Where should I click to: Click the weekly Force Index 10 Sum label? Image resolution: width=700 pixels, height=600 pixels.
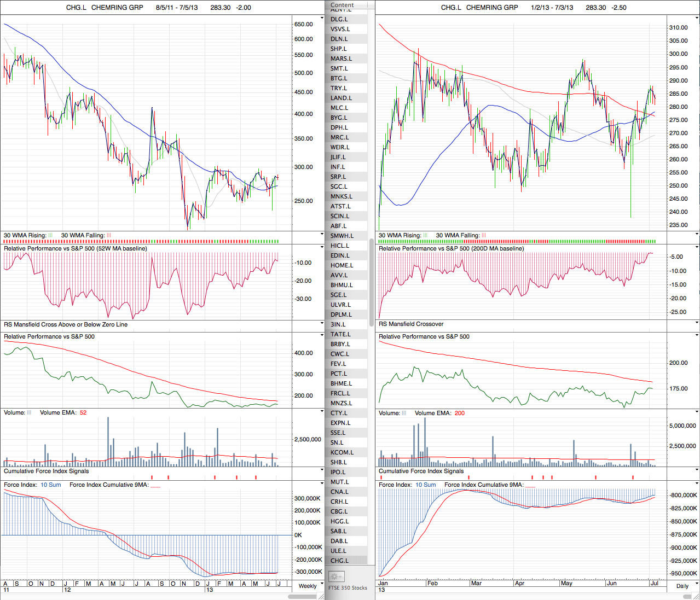click(50, 485)
